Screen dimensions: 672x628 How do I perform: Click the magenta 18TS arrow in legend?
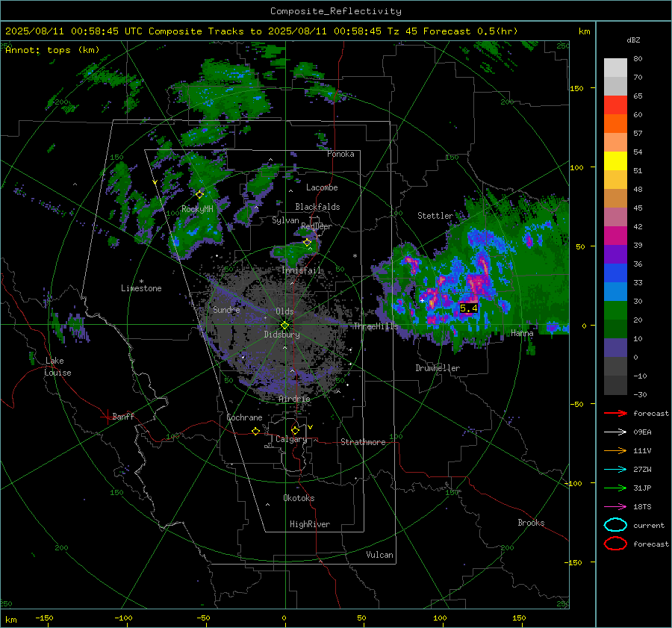(615, 507)
